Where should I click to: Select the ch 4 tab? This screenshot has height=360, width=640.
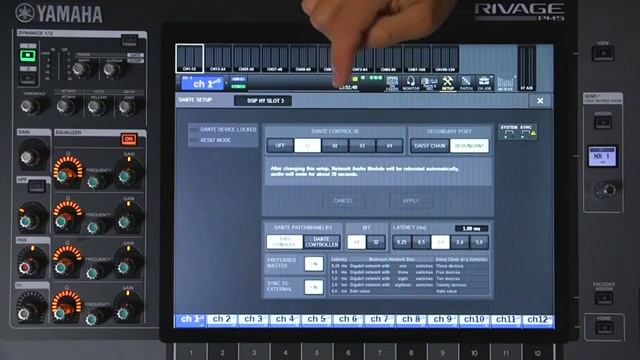pos(285,320)
